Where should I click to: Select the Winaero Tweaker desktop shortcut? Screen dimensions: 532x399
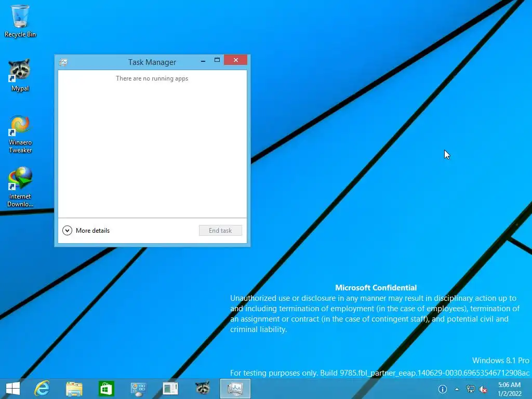tap(20, 135)
